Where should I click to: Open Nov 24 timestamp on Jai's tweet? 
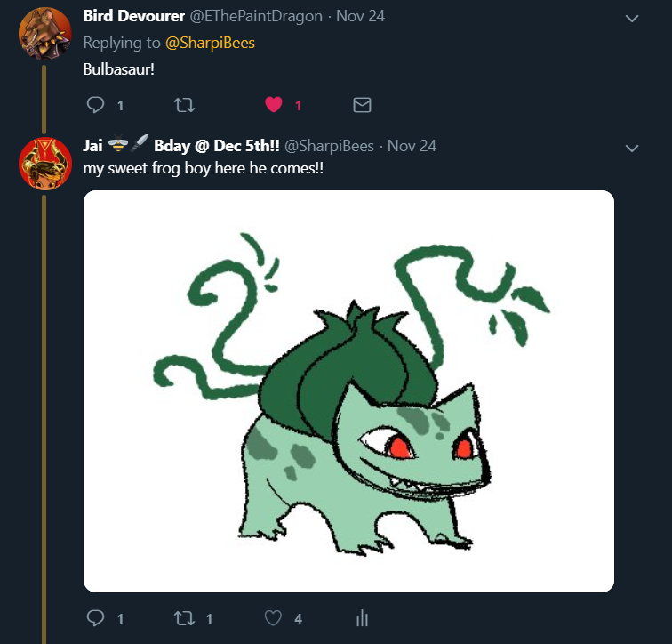pos(412,145)
